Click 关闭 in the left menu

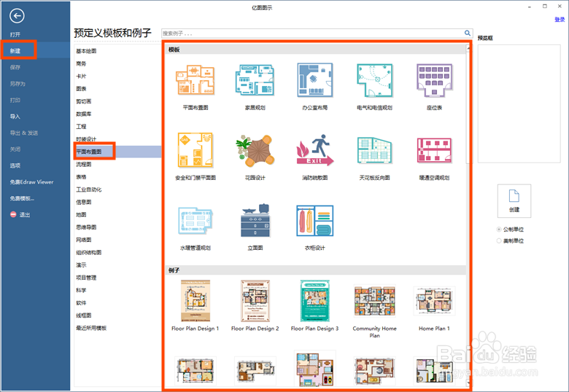15,149
